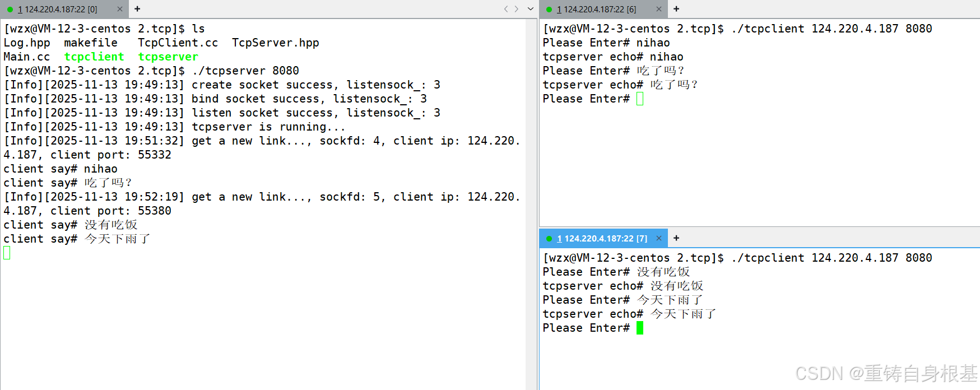
Task: Add new tab next to session [6]
Action: click(x=676, y=9)
